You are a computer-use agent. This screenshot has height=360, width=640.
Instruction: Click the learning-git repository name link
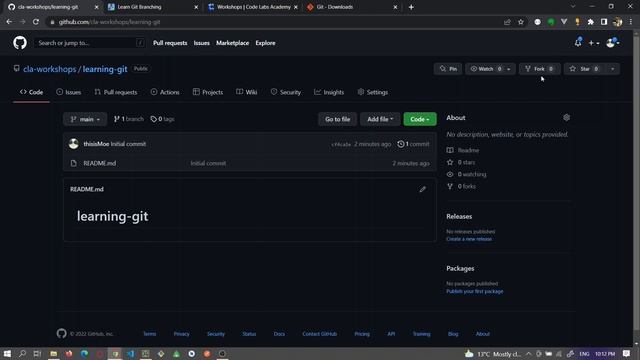(105, 69)
